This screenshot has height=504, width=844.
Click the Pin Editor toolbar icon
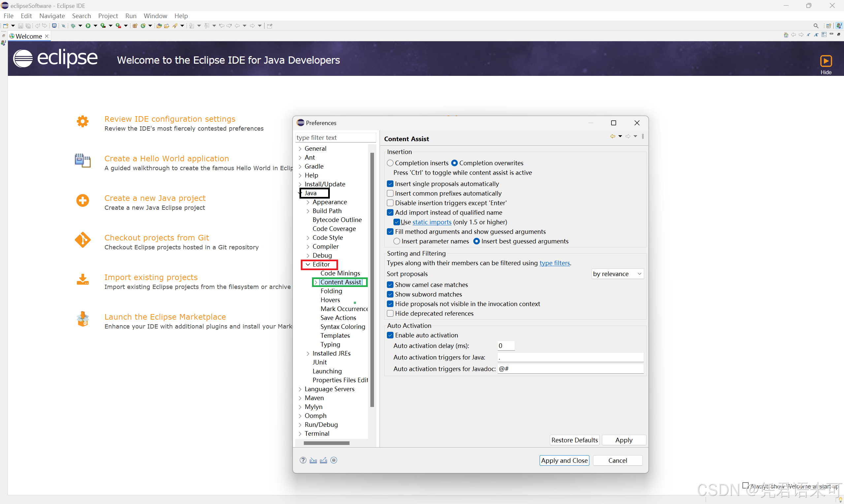(x=269, y=26)
